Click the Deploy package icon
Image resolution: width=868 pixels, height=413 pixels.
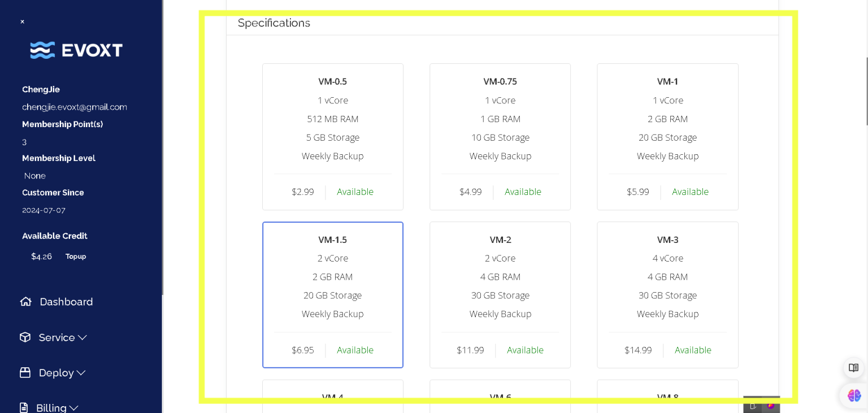point(25,373)
